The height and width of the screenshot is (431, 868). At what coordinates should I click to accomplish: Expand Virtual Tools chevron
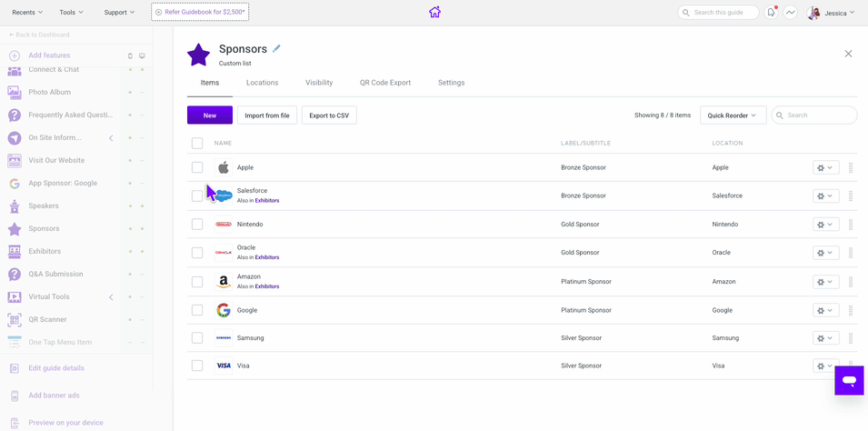tap(111, 297)
